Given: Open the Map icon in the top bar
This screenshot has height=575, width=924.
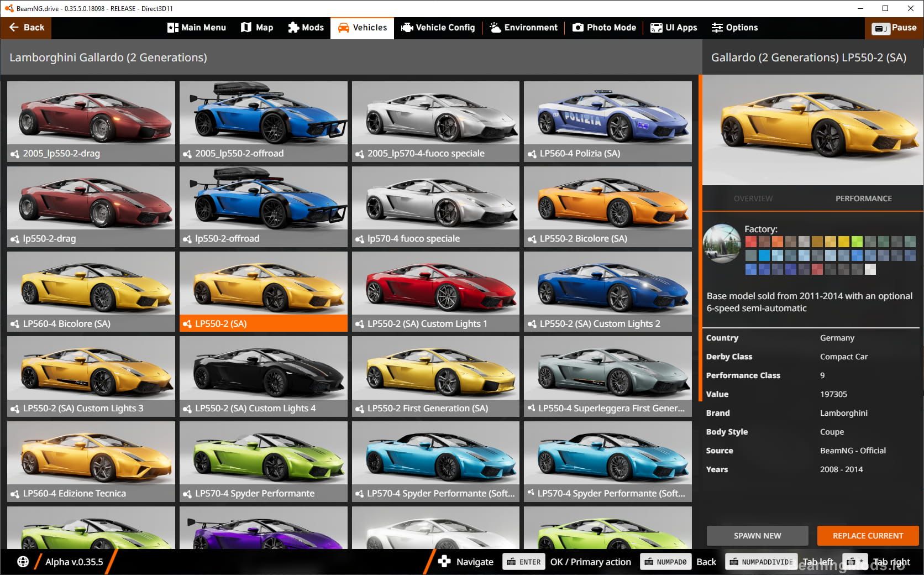Looking at the screenshot, I should click(x=246, y=28).
